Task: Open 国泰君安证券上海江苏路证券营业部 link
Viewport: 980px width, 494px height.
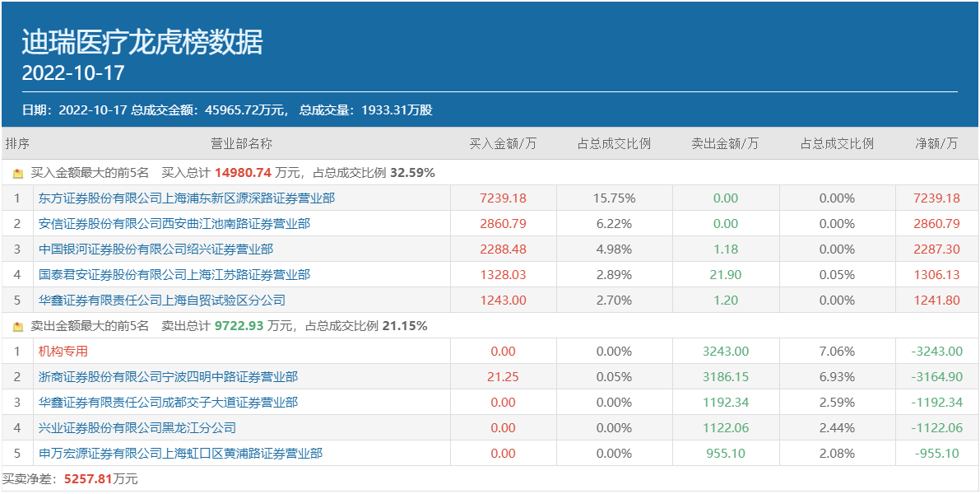Action: (x=174, y=275)
